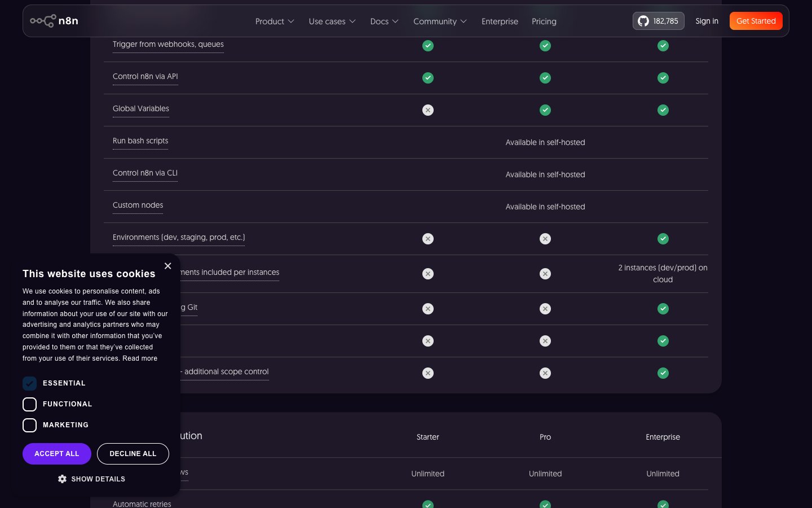This screenshot has height=508, width=812.
Task: Click the green check for Global Variables Enterprise
Action: pos(663,110)
